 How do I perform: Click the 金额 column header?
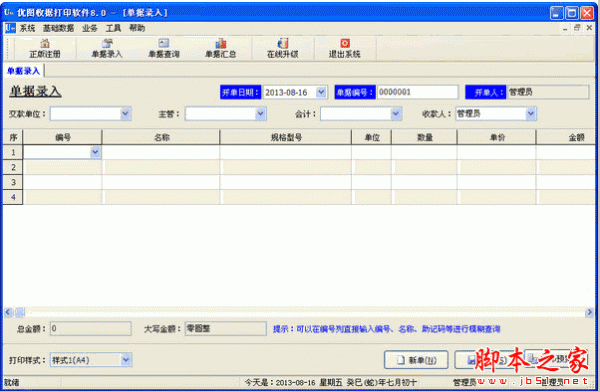click(x=566, y=137)
